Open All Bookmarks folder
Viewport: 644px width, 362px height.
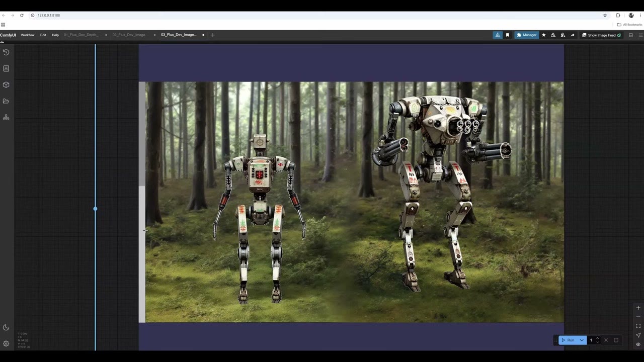point(630,25)
